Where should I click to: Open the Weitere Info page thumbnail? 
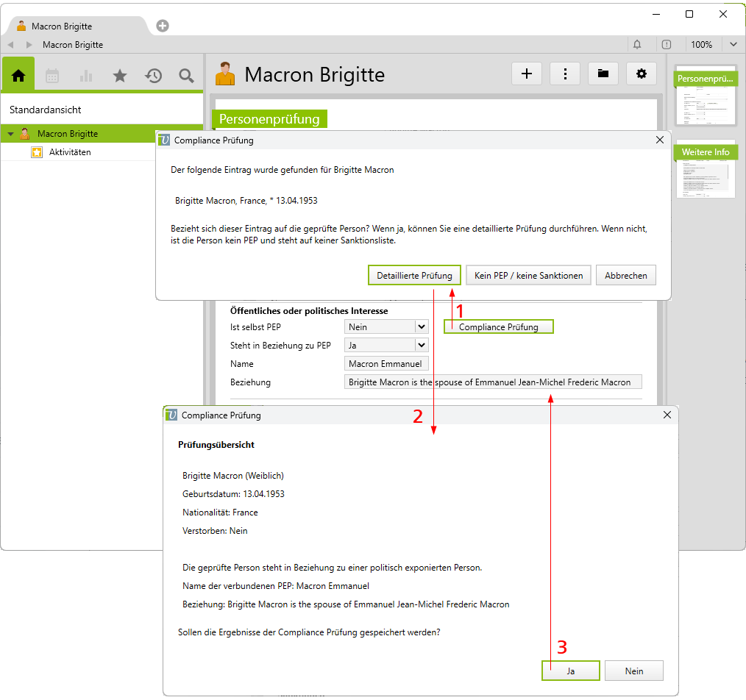pyautogui.click(x=706, y=171)
